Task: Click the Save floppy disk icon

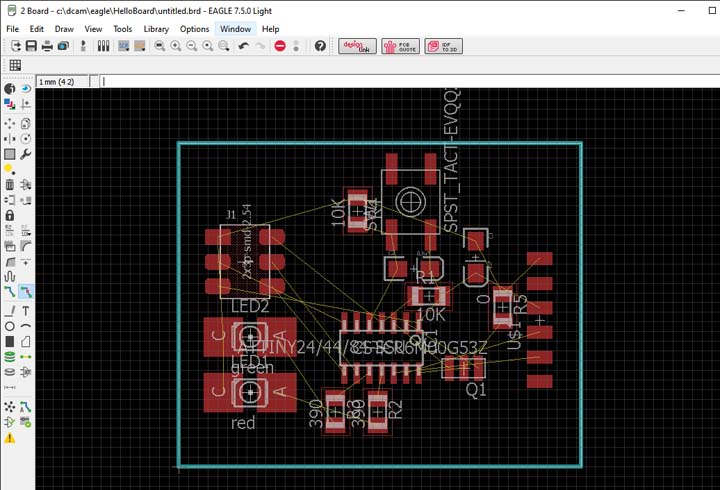Action: click(x=31, y=46)
